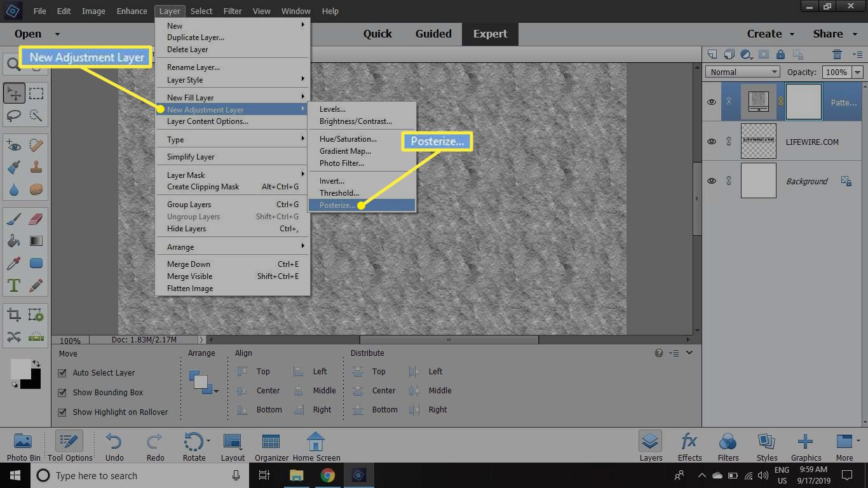
Task: Toggle Show Highlight on Rollover checkbox
Action: pos(62,412)
